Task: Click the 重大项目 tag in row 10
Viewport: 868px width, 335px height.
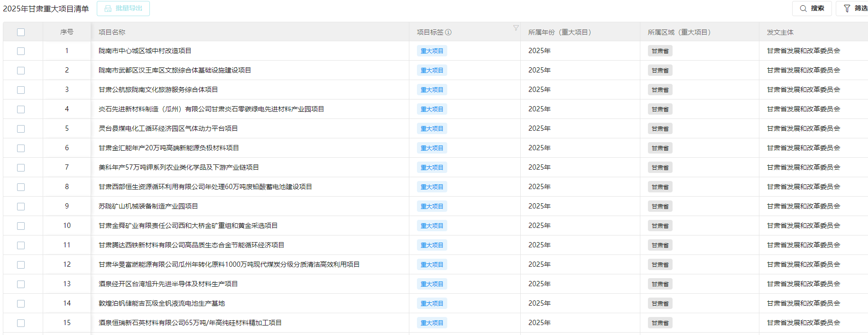Action: pyautogui.click(x=432, y=226)
